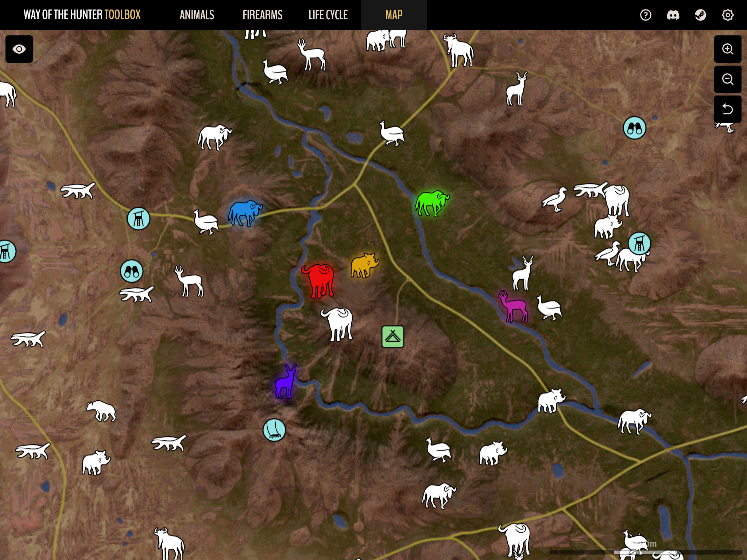Select the Map tab

point(394,15)
